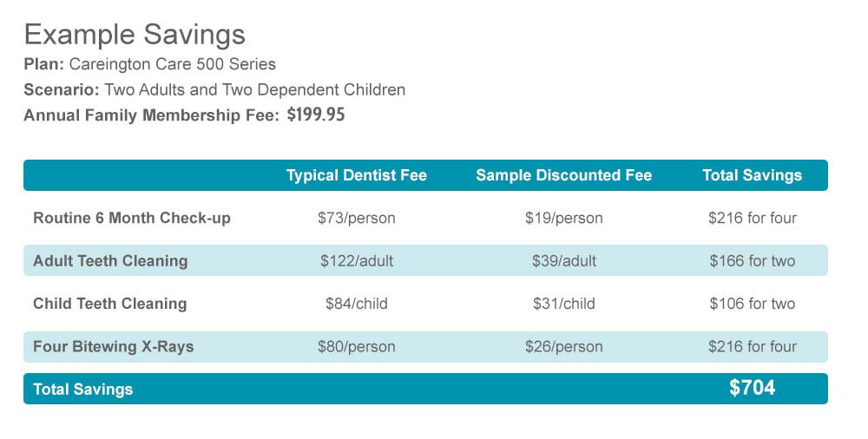Viewport: 868px width, 439px height.
Task: Click the Two Adults and Two Dependent Children scenario text
Action: [x=254, y=89]
